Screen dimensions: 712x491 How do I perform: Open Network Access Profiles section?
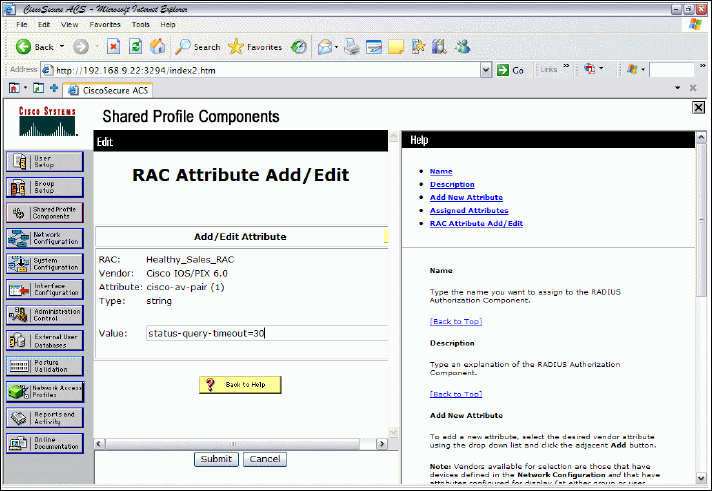[45, 392]
